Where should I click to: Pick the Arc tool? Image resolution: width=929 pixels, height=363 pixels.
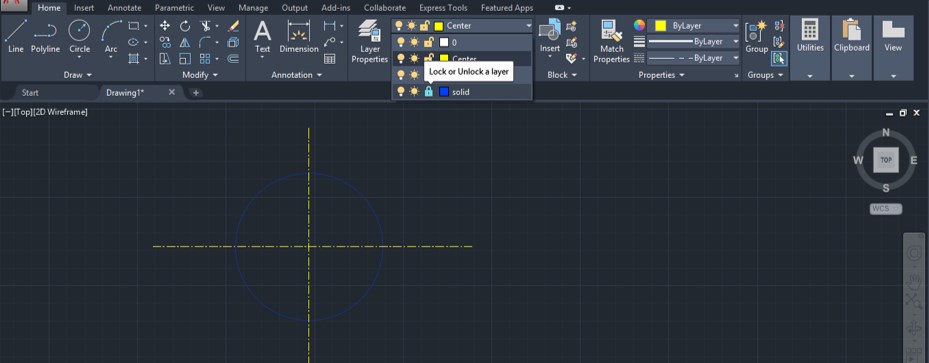click(111, 36)
